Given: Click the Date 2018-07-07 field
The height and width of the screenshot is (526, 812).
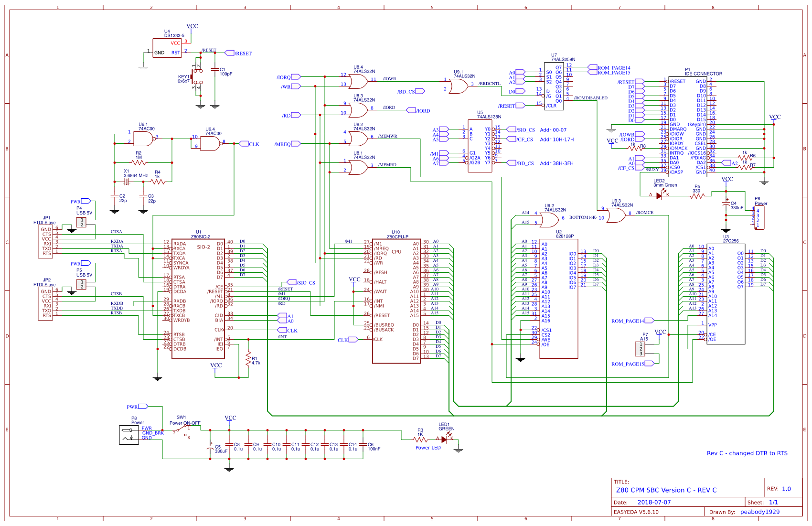Looking at the screenshot, I should coord(654,502).
